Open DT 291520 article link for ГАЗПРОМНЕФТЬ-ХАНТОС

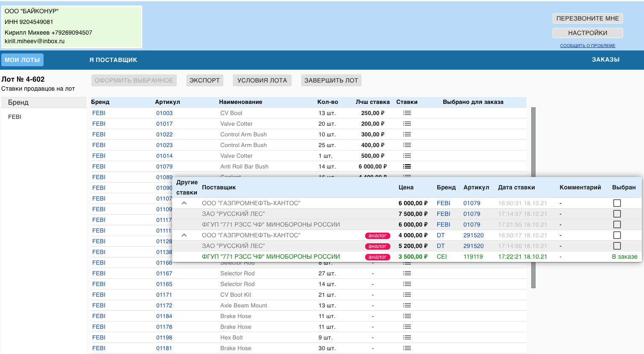[x=474, y=235]
